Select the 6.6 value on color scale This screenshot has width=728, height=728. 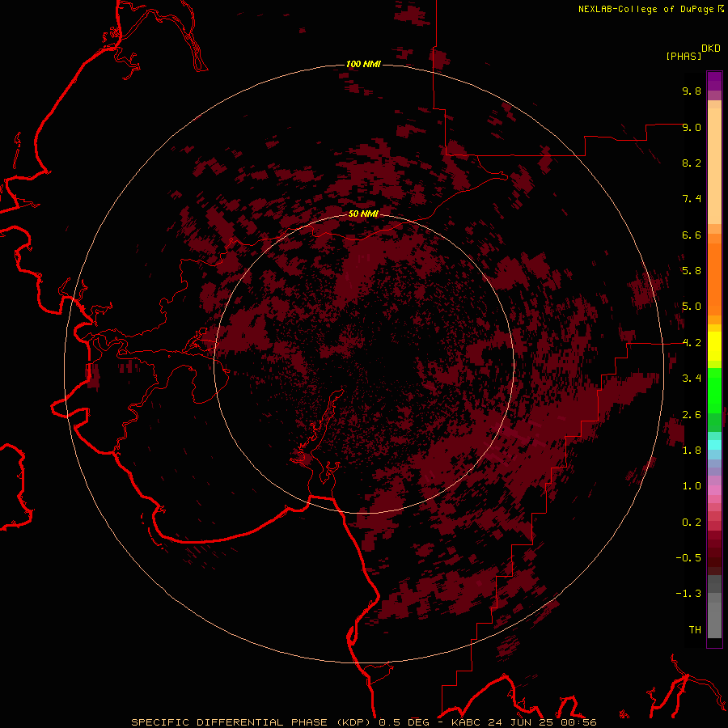(x=692, y=235)
